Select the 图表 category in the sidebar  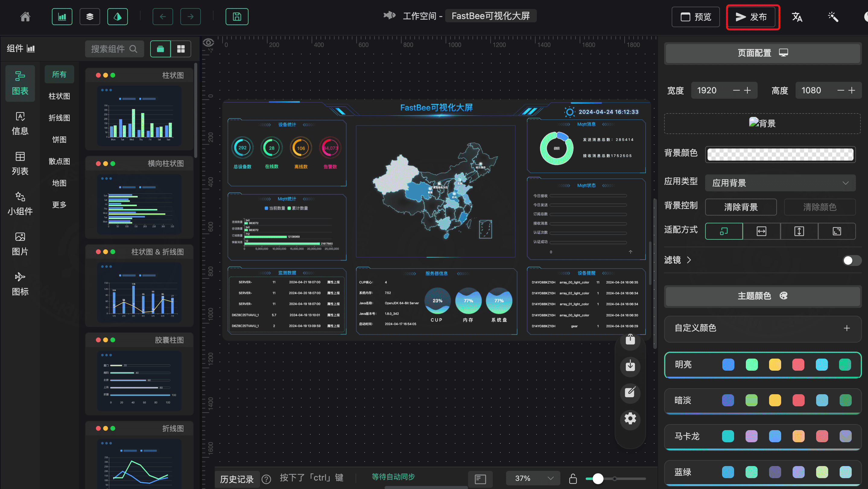tap(20, 83)
